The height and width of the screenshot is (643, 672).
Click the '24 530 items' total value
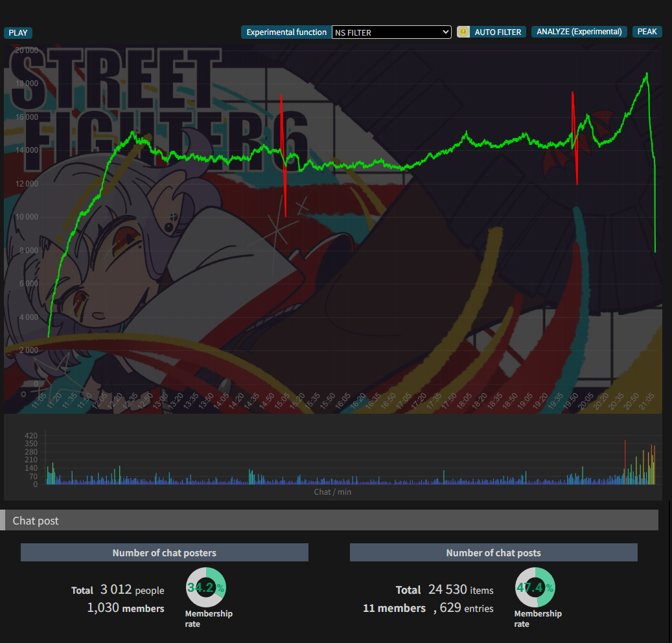point(461,590)
